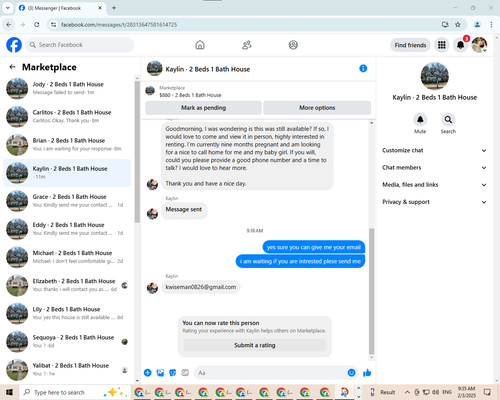This screenshot has height=400, width=500.
Task: Select the Messenger | Facebook browser tab
Action: (60, 8)
